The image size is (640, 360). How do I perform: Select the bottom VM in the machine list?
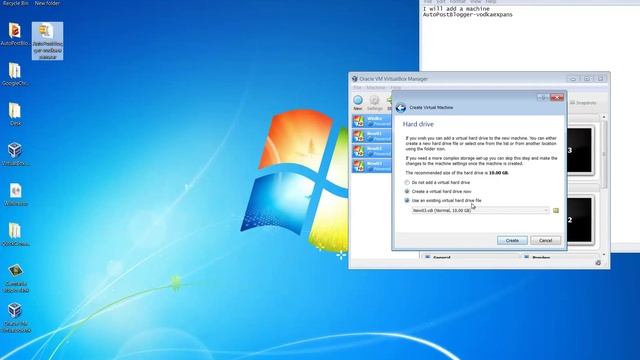[x=372, y=166]
